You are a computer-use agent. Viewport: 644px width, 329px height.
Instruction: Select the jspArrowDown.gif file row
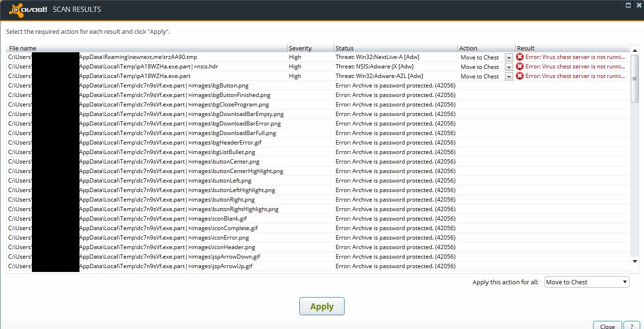pos(318,257)
